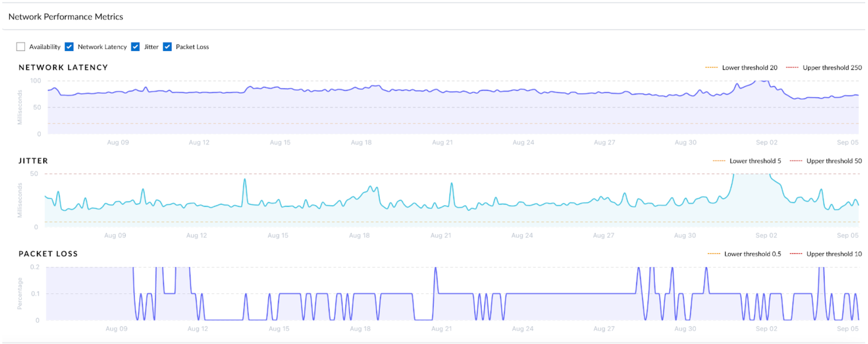Viewport: 868px width, 344px height.
Task: Select the JITTER chart heading
Action: tap(33, 161)
